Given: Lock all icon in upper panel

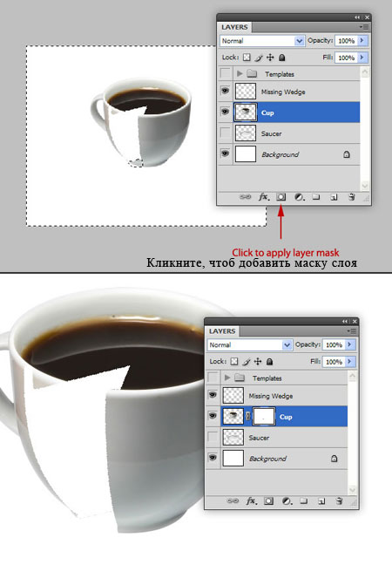Looking at the screenshot, I should (282, 58).
